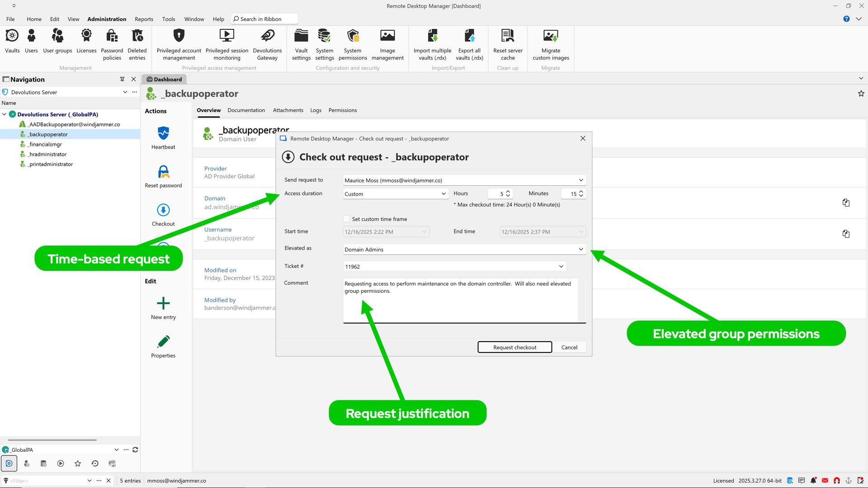Collapse the Devolutions Server tree node
Screen dimensions: 868x488
5,114
